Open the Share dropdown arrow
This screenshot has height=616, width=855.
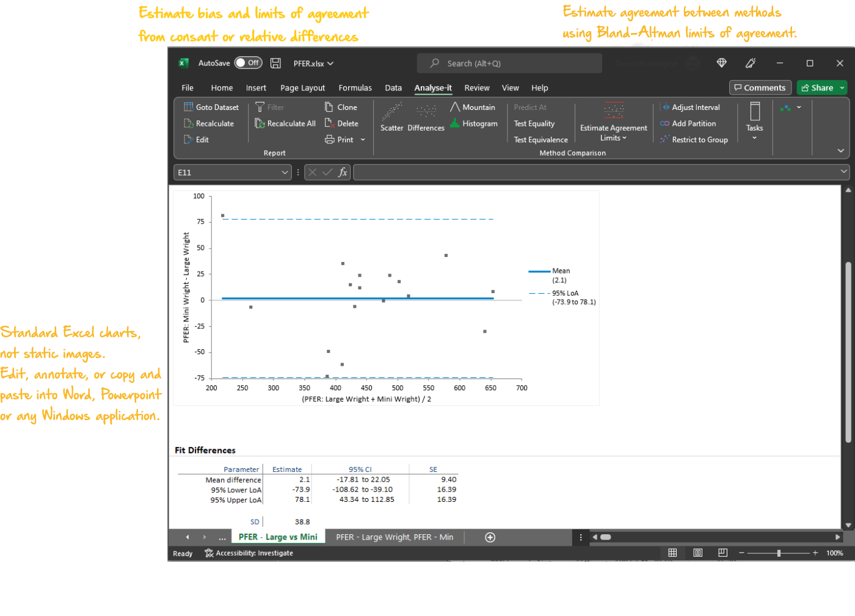842,88
